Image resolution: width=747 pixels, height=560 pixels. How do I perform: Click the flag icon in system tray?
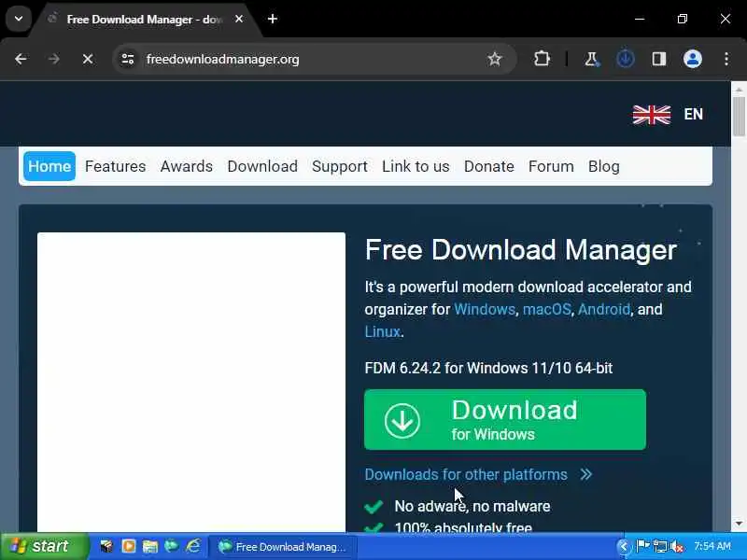coord(643,546)
